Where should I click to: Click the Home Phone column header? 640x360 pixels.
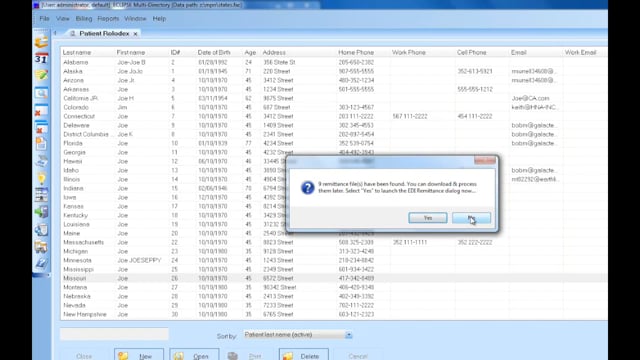[356, 53]
